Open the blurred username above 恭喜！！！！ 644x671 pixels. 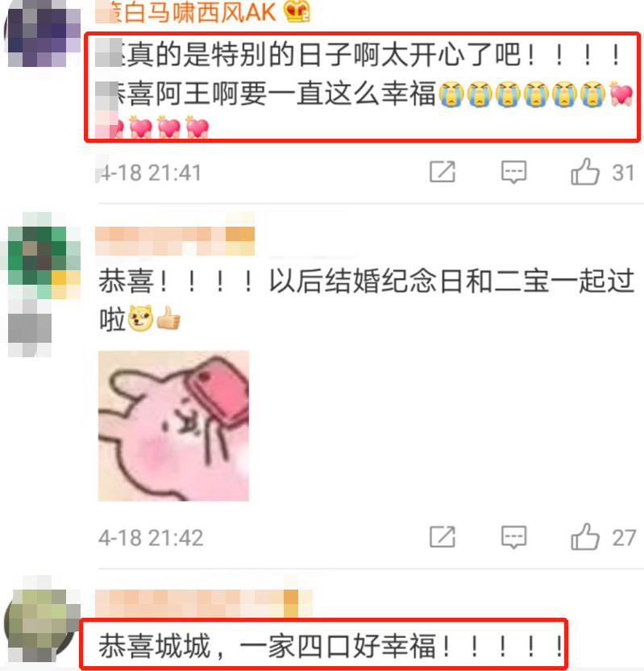point(174,241)
